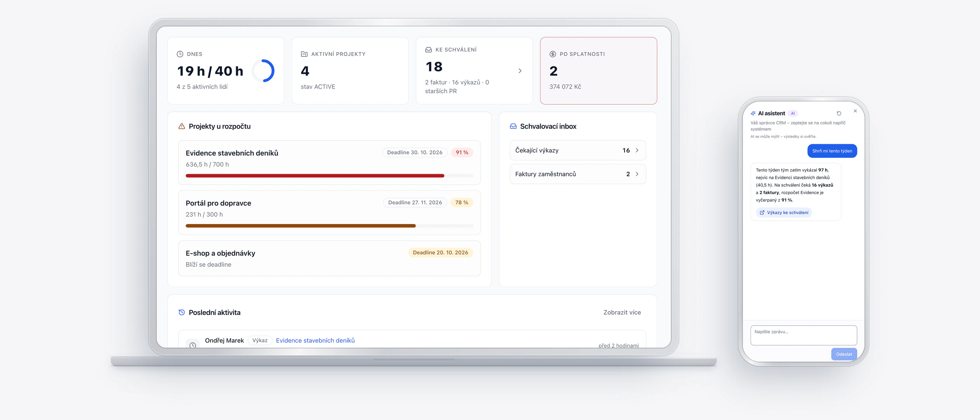The image size is (980, 420).
Task: Open Výkazy ke schválení link in chat
Action: (784, 213)
